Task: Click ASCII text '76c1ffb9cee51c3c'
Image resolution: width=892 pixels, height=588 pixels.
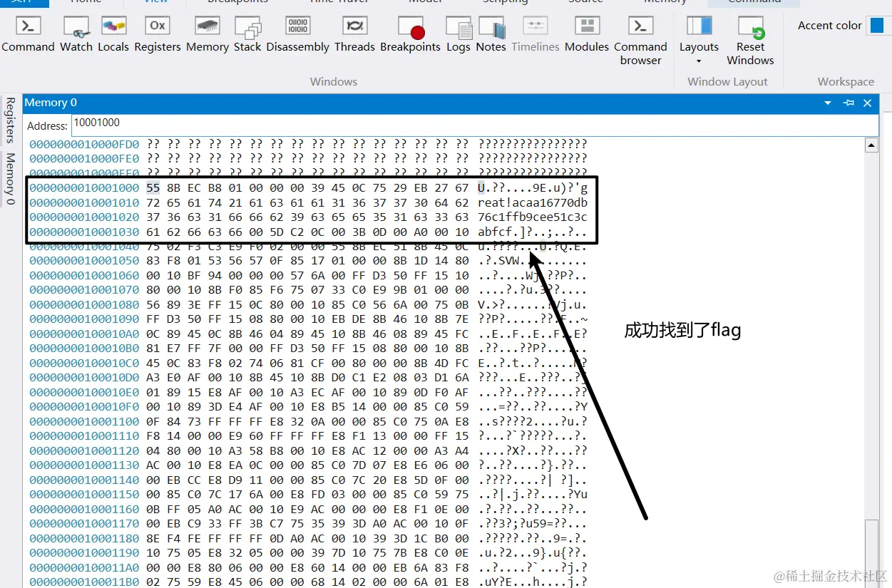Action: pos(533,217)
